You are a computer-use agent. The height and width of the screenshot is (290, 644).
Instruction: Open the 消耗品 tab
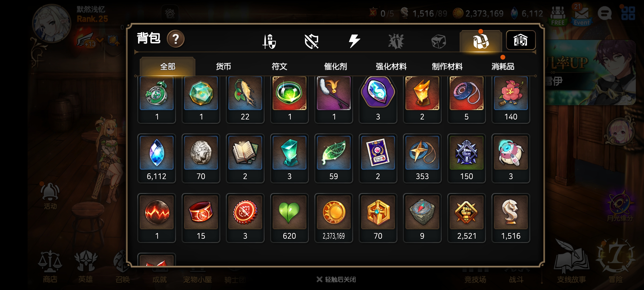pos(503,67)
